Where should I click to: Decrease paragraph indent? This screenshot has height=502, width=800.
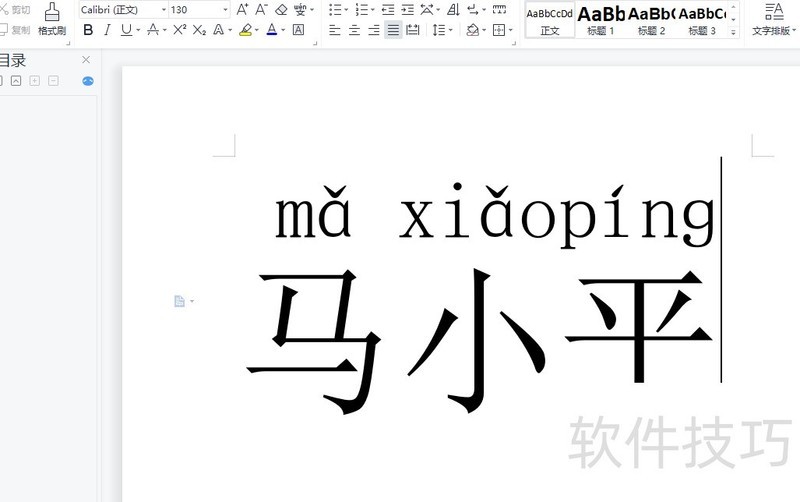[x=388, y=10]
